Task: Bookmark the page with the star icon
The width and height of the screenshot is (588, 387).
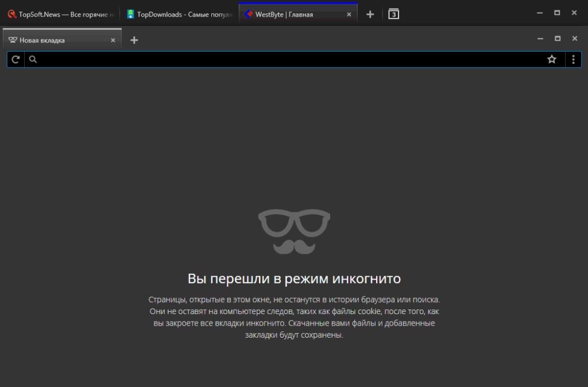Action: [552, 59]
